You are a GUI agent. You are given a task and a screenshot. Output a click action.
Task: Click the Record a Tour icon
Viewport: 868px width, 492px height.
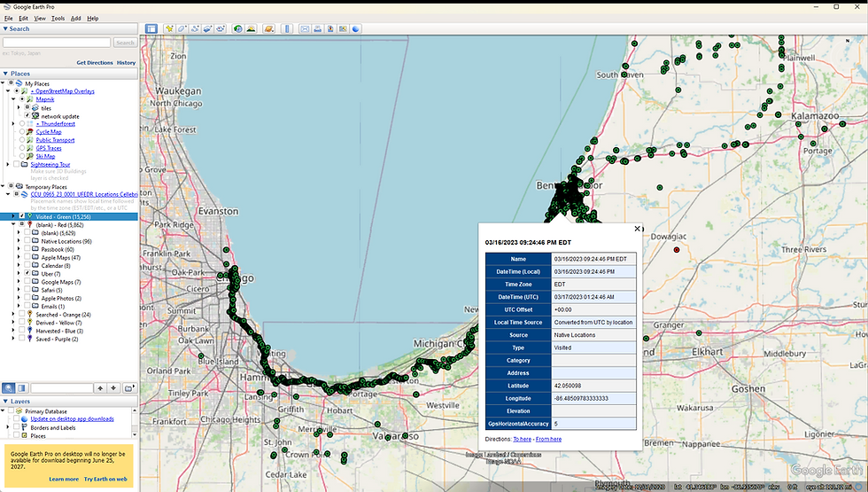(221, 28)
